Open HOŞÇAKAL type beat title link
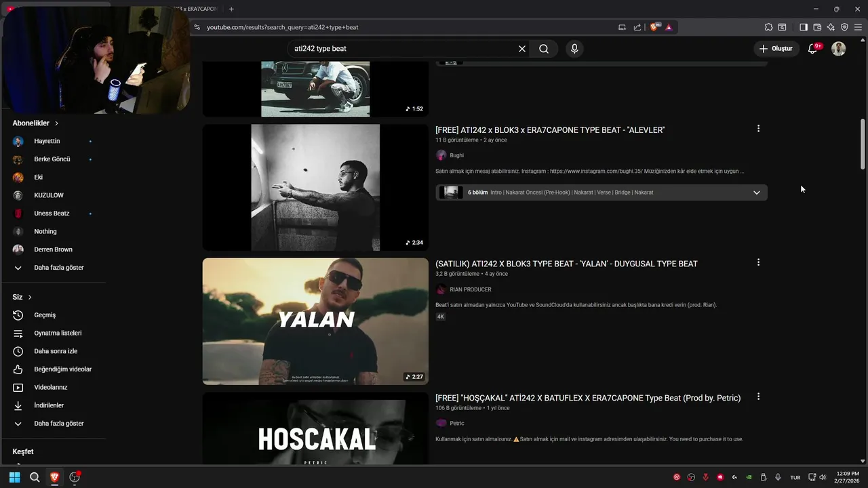Image resolution: width=868 pixels, height=488 pixels. pyautogui.click(x=588, y=398)
